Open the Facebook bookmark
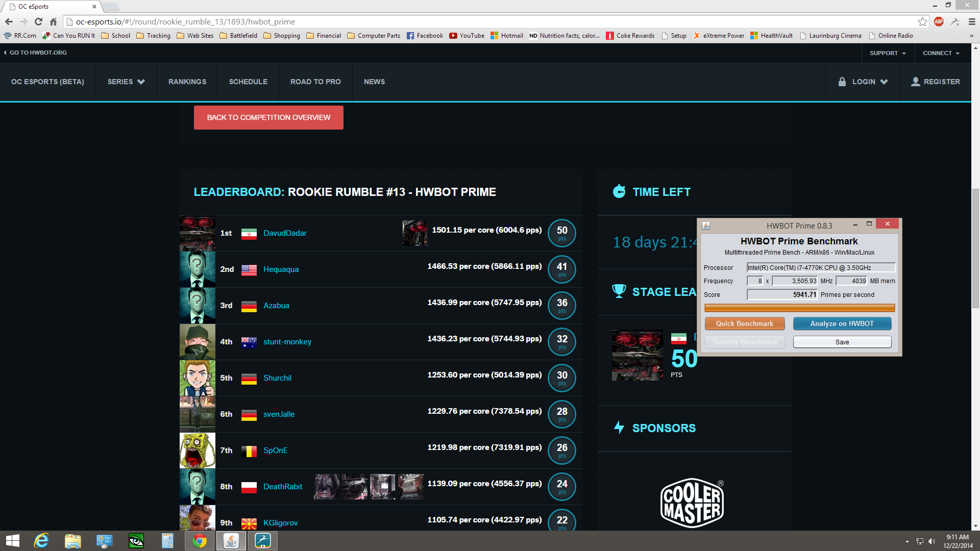980x551 pixels. tap(425, 36)
